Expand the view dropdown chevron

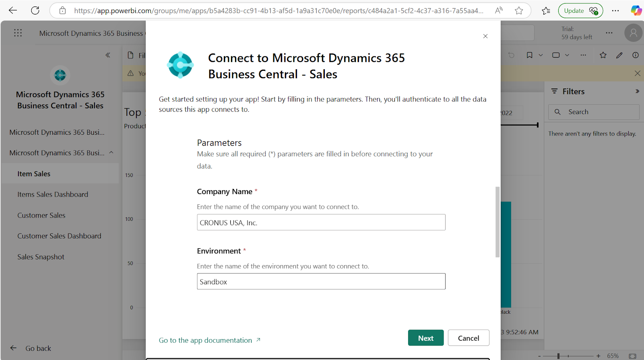pos(567,55)
